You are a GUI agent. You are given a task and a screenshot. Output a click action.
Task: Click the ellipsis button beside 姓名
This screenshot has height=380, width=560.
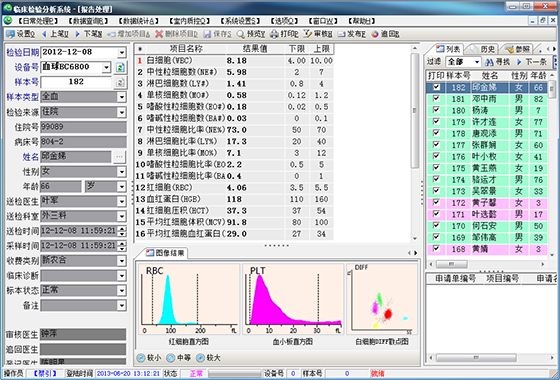119,156
